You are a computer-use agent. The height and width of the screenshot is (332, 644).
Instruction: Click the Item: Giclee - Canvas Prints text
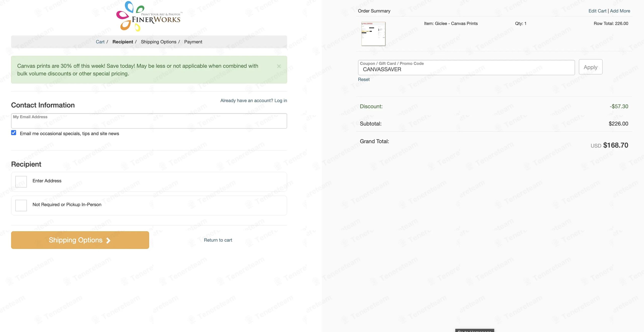pos(451,23)
